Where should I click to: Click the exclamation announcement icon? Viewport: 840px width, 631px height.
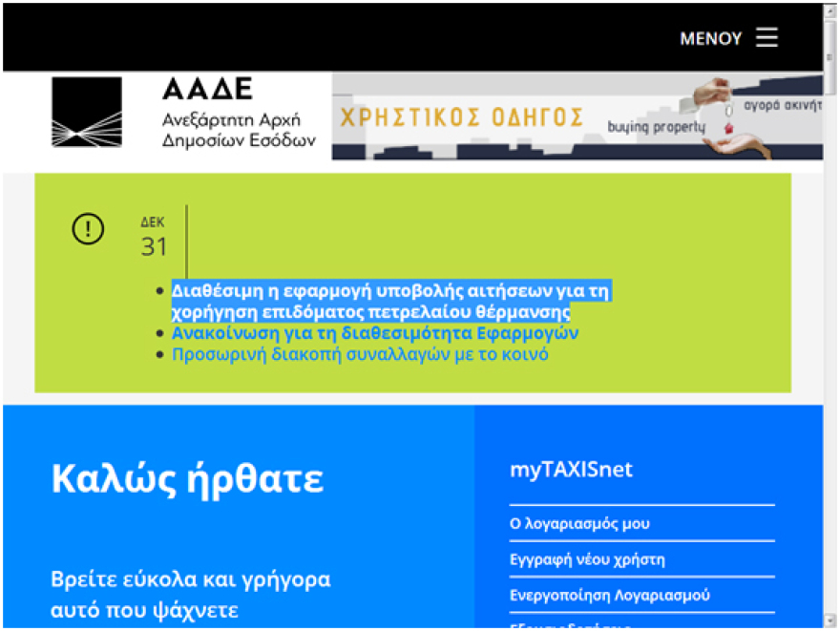[88, 229]
